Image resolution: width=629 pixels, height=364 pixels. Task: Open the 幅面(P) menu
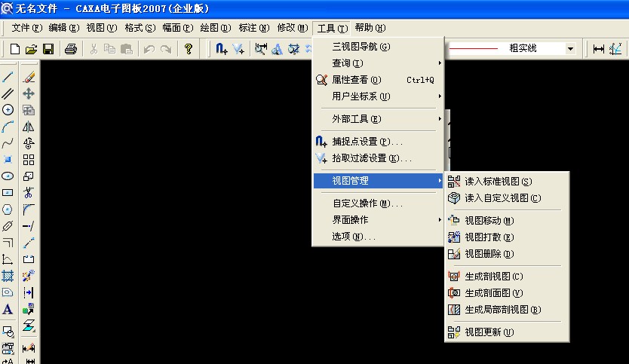pyautogui.click(x=178, y=28)
